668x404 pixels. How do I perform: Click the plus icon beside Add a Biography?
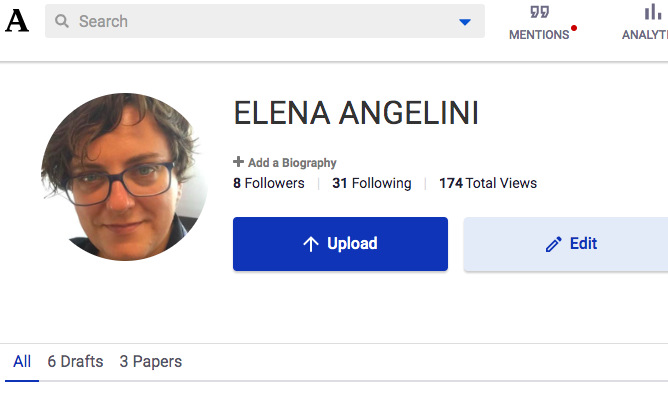click(x=239, y=162)
